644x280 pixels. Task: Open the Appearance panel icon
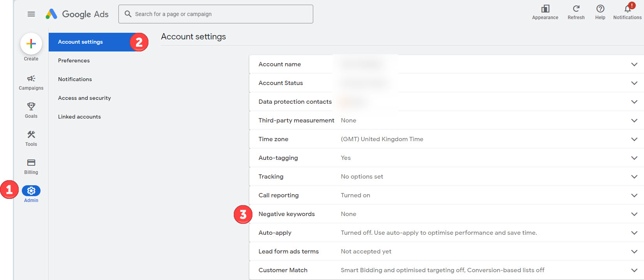(x=545, y=9)
